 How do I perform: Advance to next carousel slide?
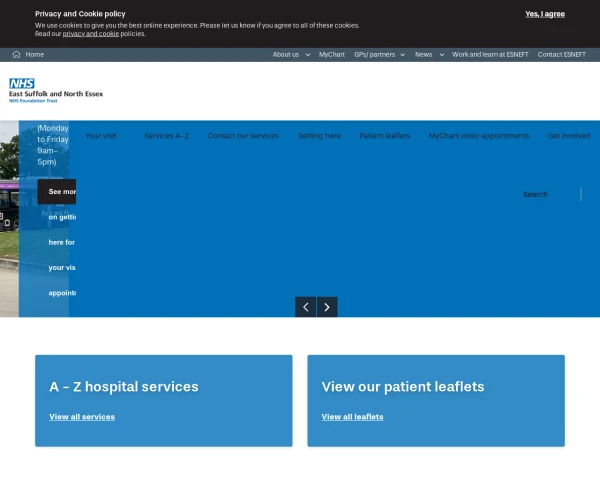327,307
